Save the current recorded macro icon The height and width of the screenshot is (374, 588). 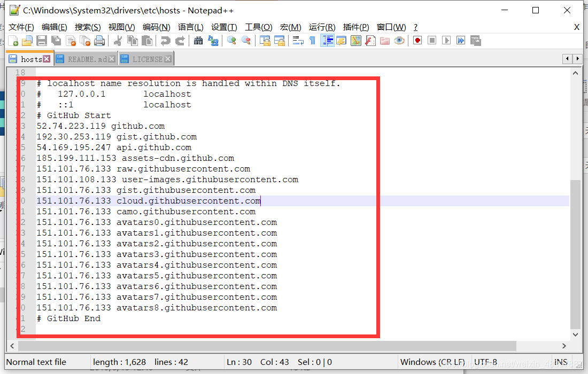pyautogui.click(x=476, y=41)
